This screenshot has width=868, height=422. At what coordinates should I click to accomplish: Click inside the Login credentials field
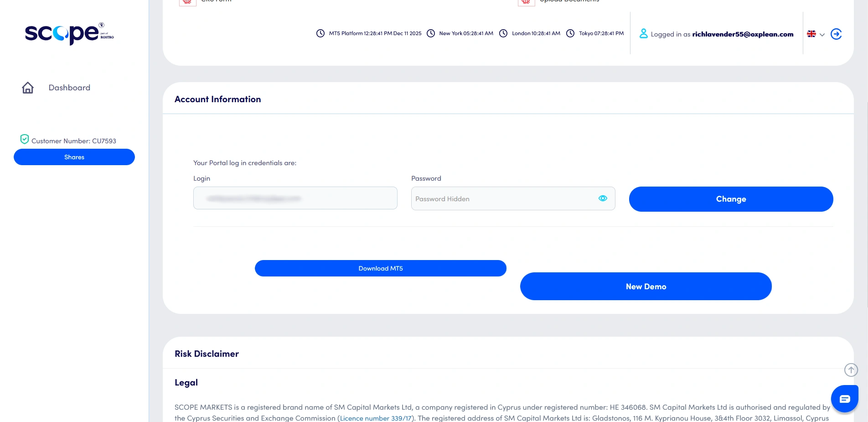(294, 198)
